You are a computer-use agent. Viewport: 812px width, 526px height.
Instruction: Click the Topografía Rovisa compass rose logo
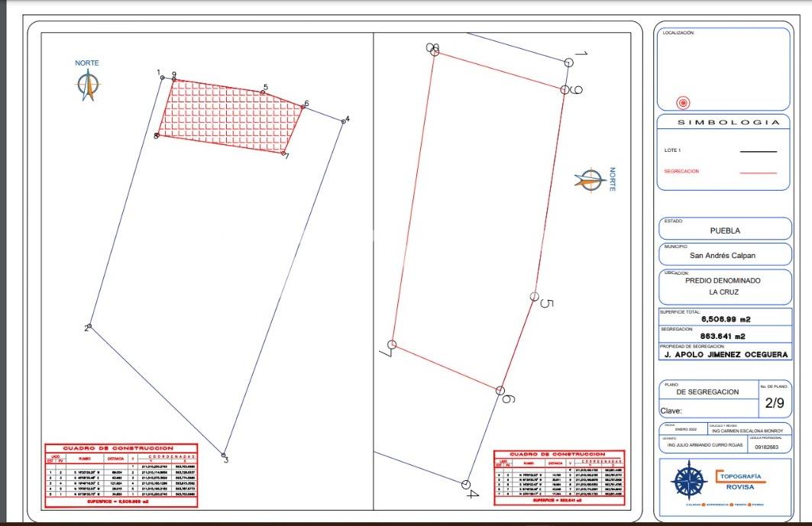coord(689,480)
